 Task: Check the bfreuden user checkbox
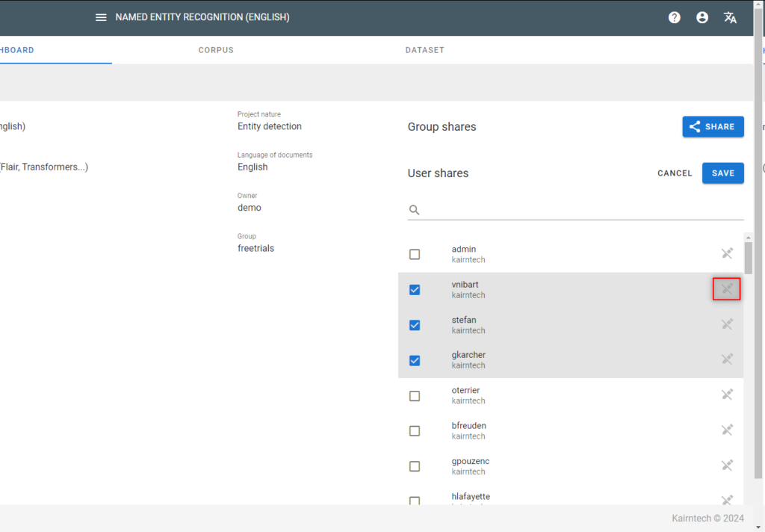[415, 431]
